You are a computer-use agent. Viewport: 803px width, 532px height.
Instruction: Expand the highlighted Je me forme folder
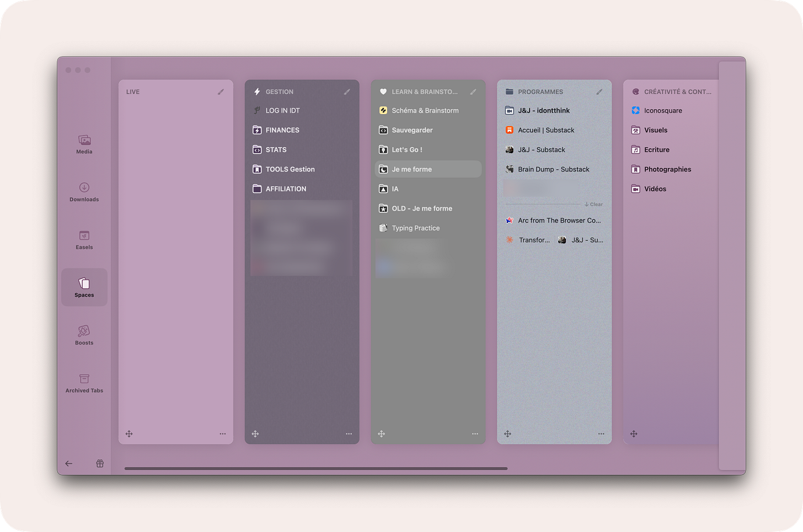(428, 169)
